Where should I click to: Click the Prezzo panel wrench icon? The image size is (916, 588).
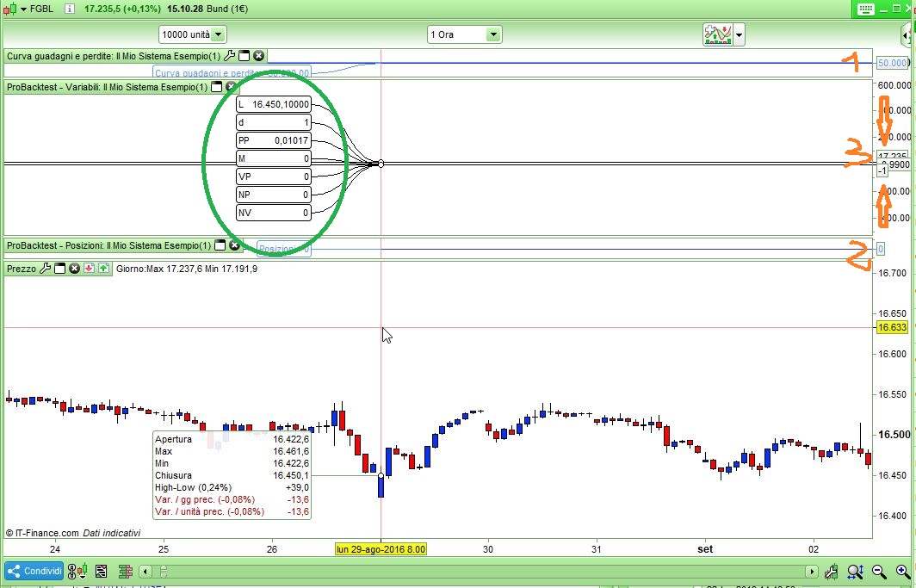[45, 269]
